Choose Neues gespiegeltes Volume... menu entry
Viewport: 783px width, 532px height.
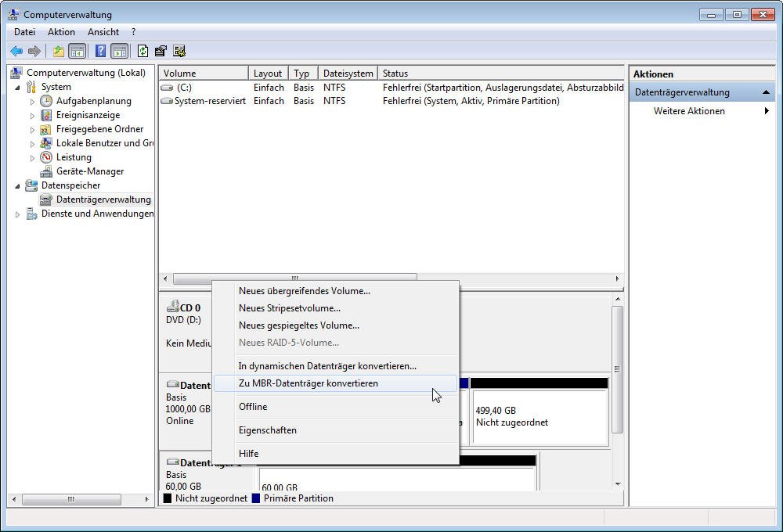click(336, 325)
